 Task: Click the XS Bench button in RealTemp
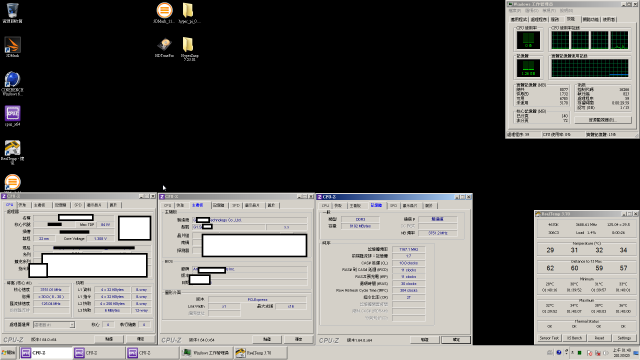pos(574,338)
